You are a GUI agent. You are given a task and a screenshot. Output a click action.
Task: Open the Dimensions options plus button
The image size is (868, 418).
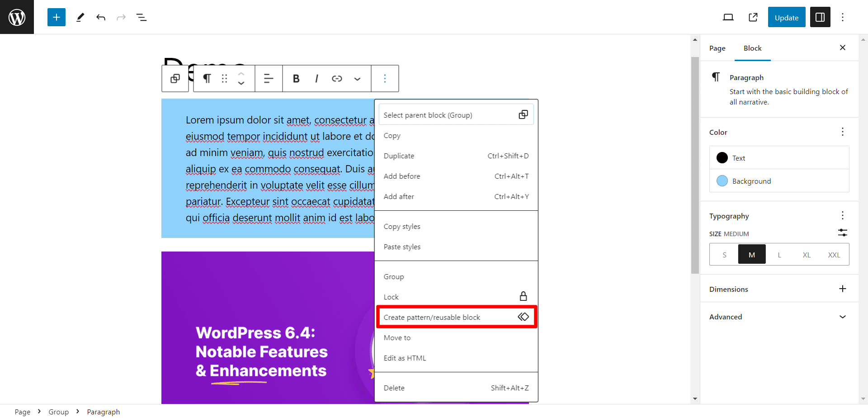pos(843,289)
